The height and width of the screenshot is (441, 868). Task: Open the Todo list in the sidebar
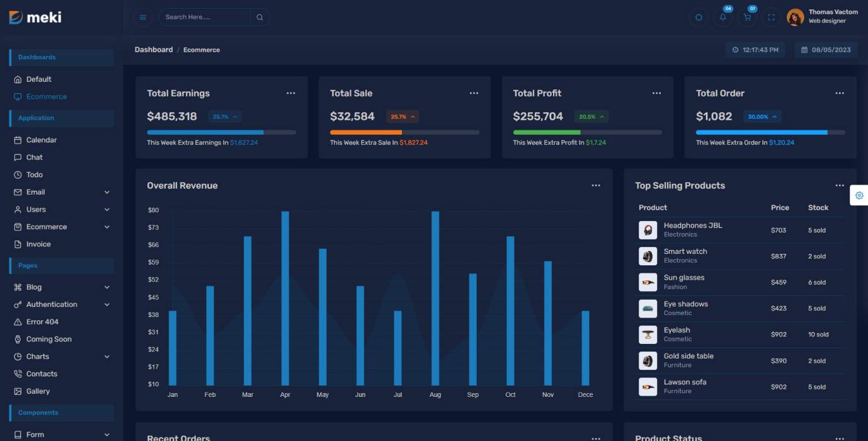point(34,175)
